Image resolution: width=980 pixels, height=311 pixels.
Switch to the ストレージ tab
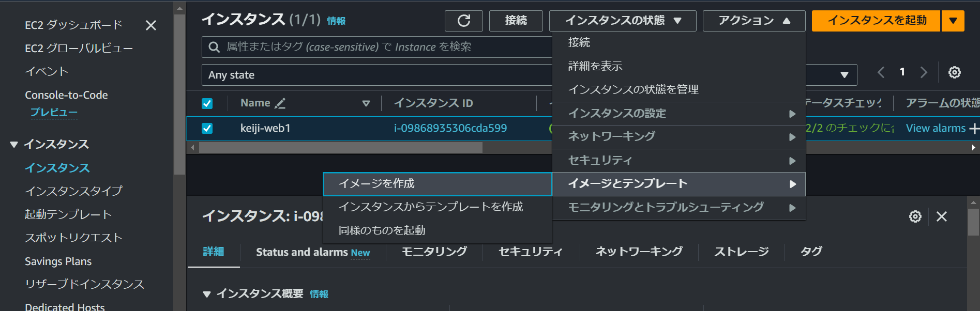(742, 252)
